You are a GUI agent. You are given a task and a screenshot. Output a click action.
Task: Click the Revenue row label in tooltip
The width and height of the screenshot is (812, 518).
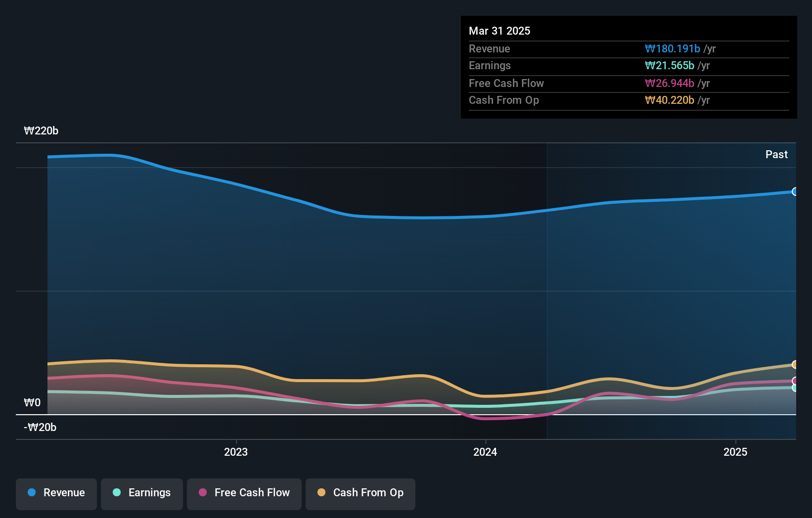(x=490, y=49)
